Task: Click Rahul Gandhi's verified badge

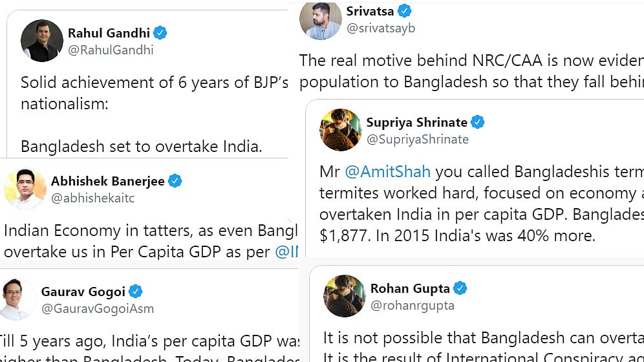Action: (160, 33)
